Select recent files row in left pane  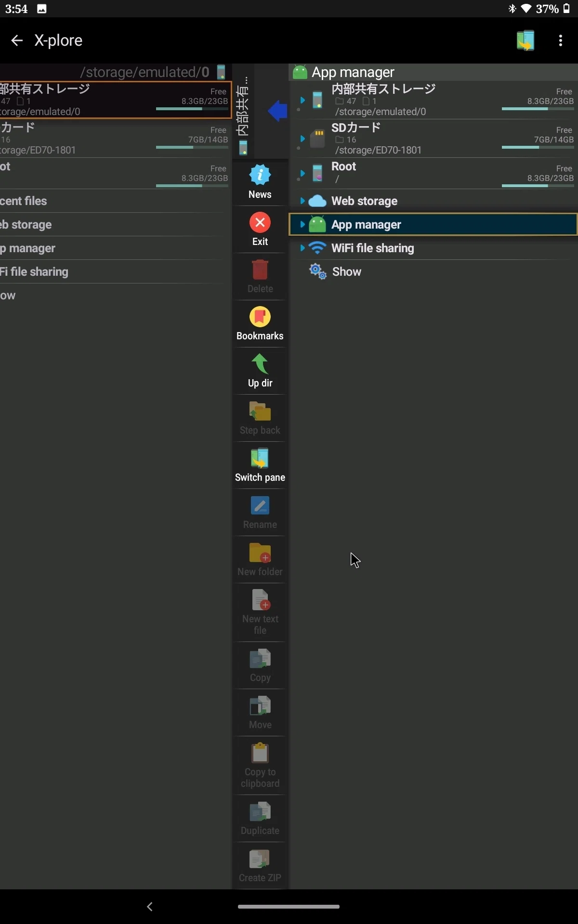coord(116,201)
